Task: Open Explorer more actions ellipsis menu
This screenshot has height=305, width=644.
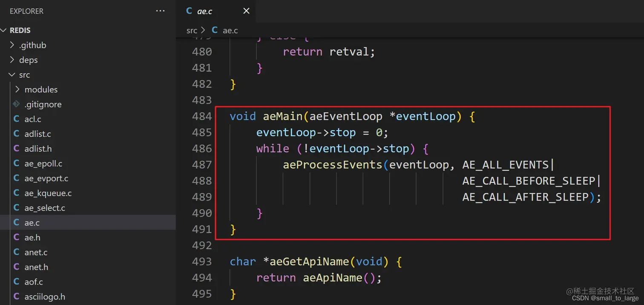Action: click(160, 11)
